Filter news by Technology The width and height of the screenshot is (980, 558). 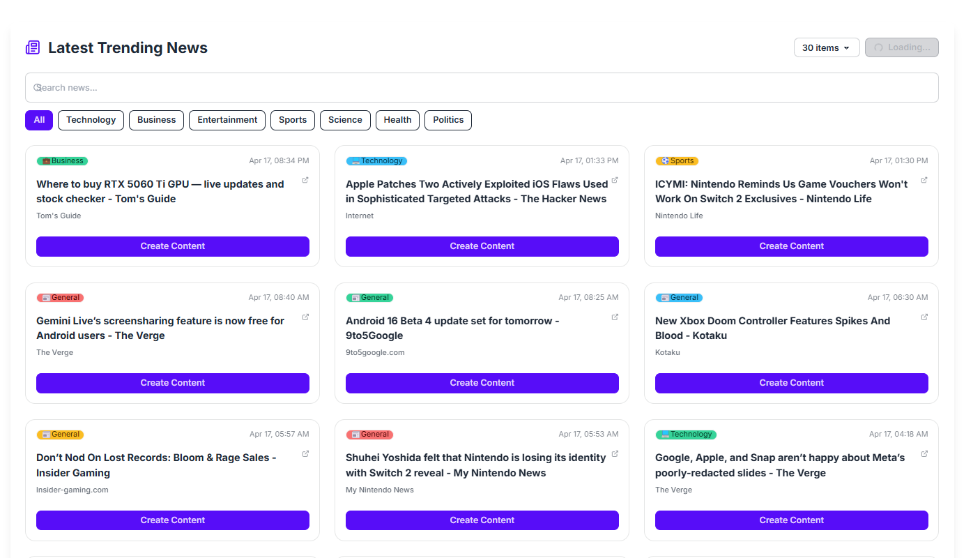(x=91, y=120)
